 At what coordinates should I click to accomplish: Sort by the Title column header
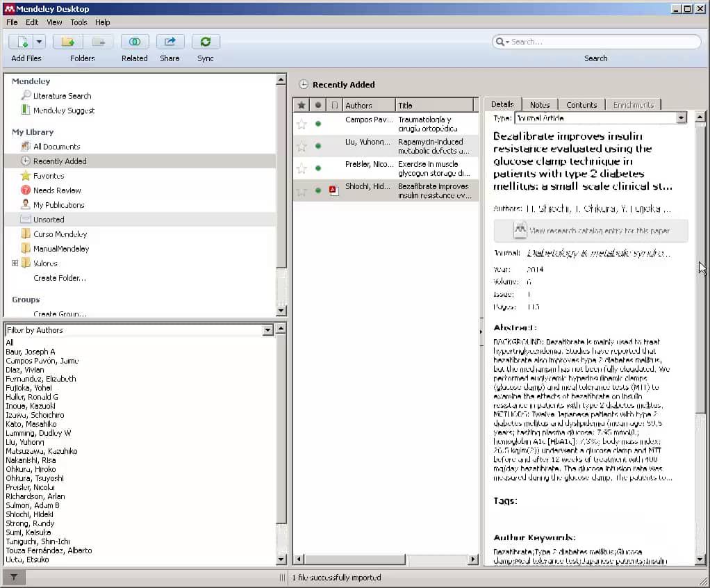[435, 105]
